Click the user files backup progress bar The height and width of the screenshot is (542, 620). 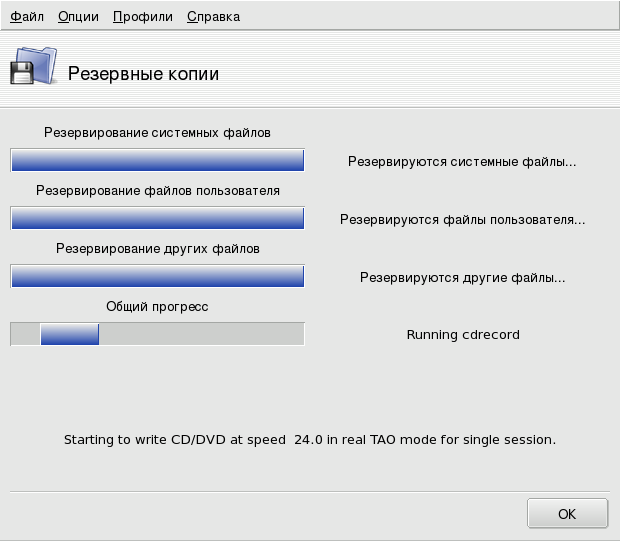click(157, 219)
